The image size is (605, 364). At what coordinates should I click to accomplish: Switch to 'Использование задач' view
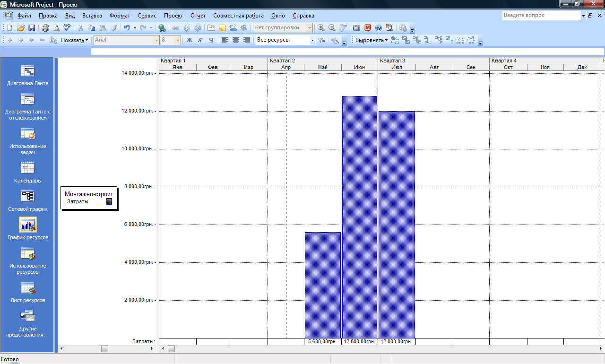[28, 141]
